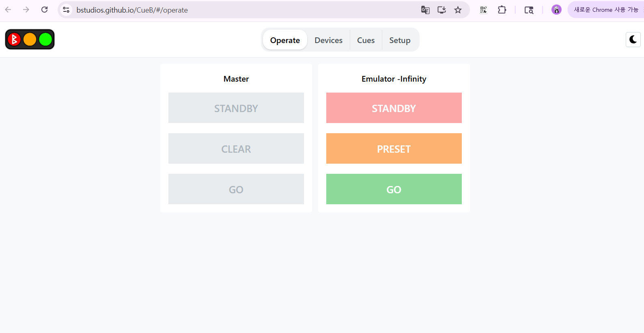Image resolution: width=644 pixels, height=333 pixels.
Task: Send GO to Emulator -Infinity
Action: point(394,189)
